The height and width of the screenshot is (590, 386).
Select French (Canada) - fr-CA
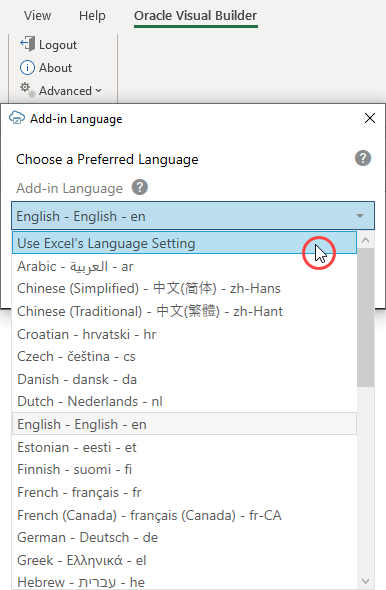184,515
